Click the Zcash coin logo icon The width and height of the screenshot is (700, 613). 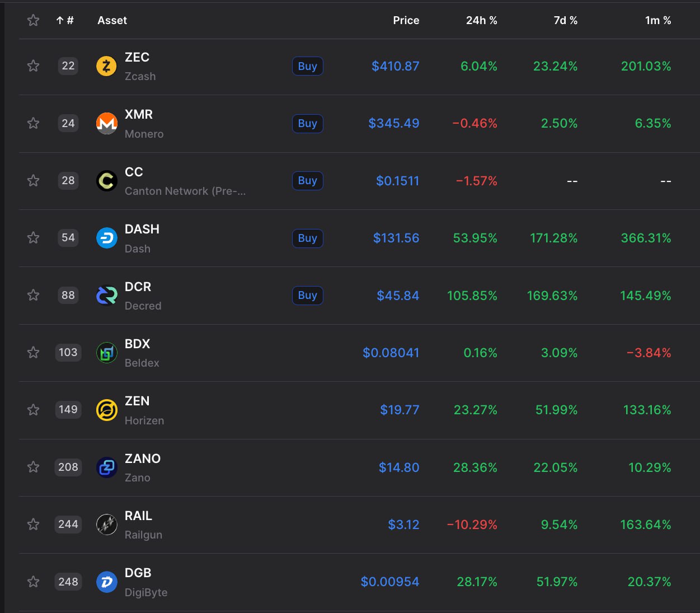(x=106, y=66)
